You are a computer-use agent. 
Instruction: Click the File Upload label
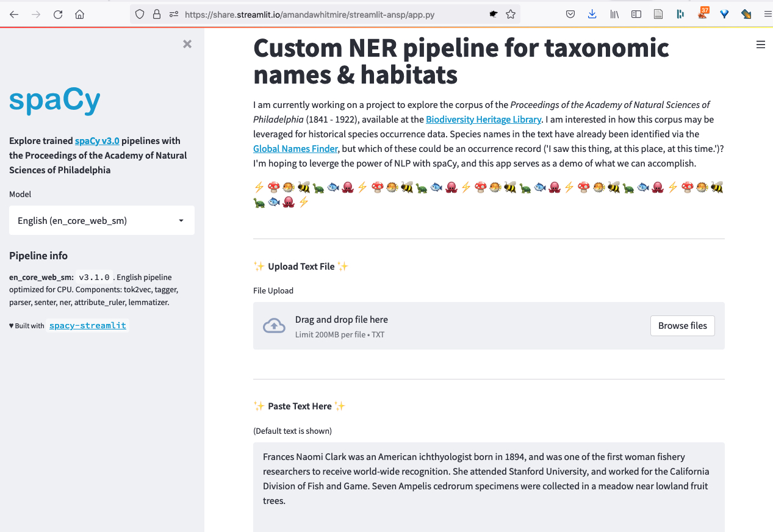(273, 290)
